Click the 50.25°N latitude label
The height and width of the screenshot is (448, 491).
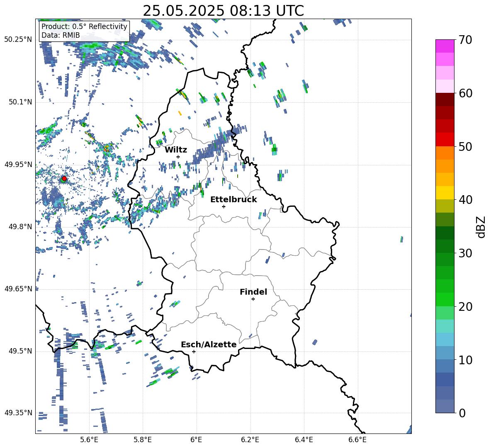coord(19,39)
